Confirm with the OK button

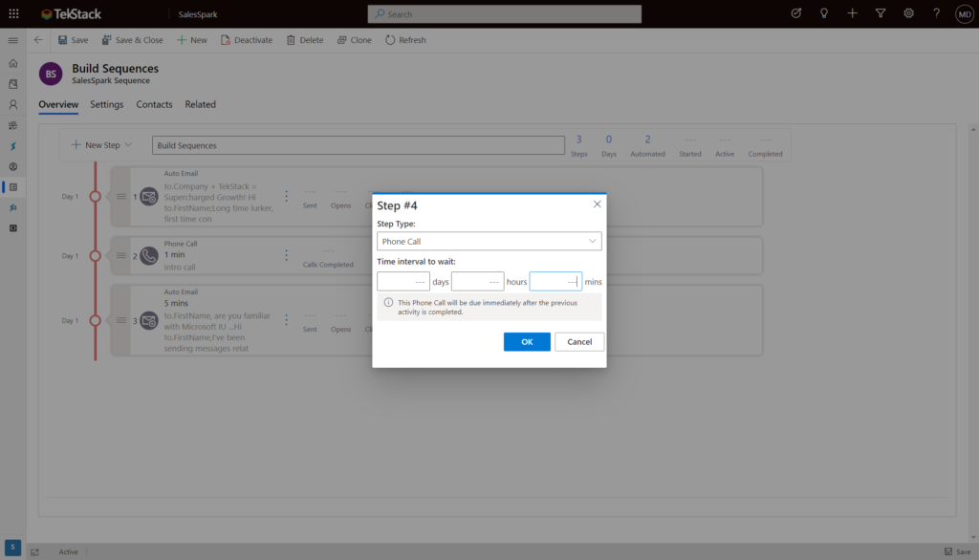point(527,341)
